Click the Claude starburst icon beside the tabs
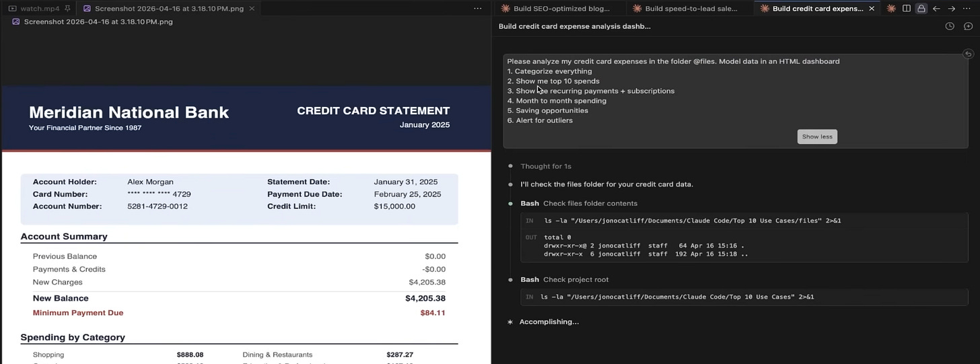Viewport: 980px width, 364px height. (x=891, y=9)
